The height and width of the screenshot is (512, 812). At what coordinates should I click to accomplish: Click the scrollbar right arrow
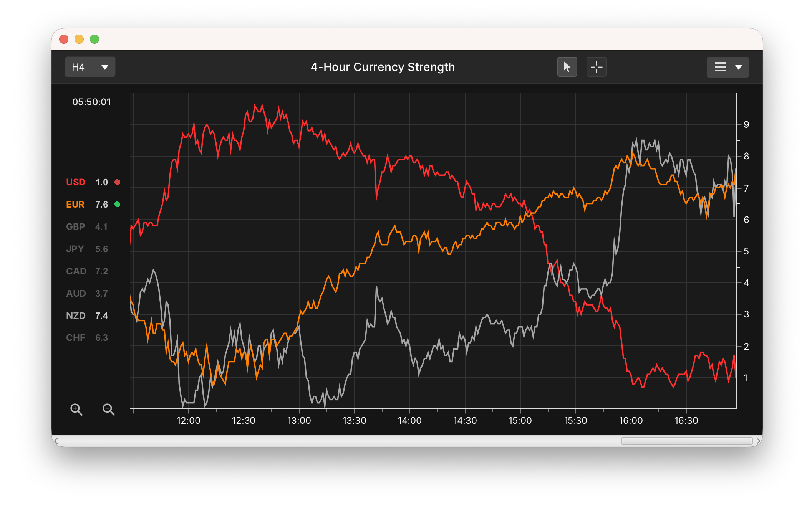(x=758, y=441)
